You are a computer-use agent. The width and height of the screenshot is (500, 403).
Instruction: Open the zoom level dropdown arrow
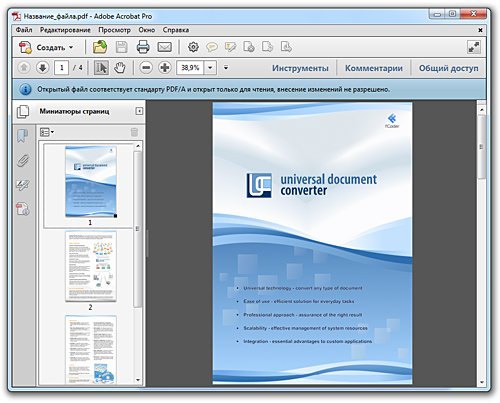210,68
